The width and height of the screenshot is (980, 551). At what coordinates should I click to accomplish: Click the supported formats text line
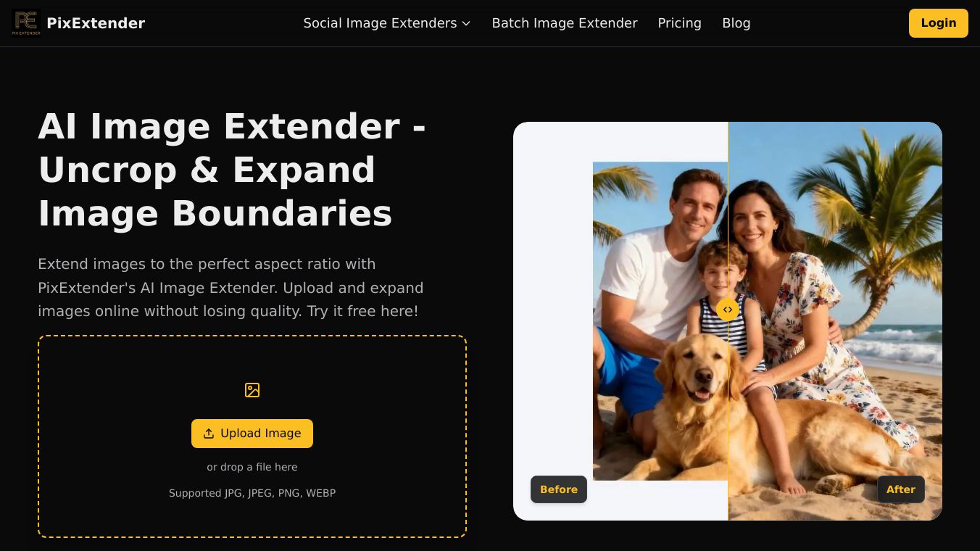pyautogui.click(x=252, y=493)
